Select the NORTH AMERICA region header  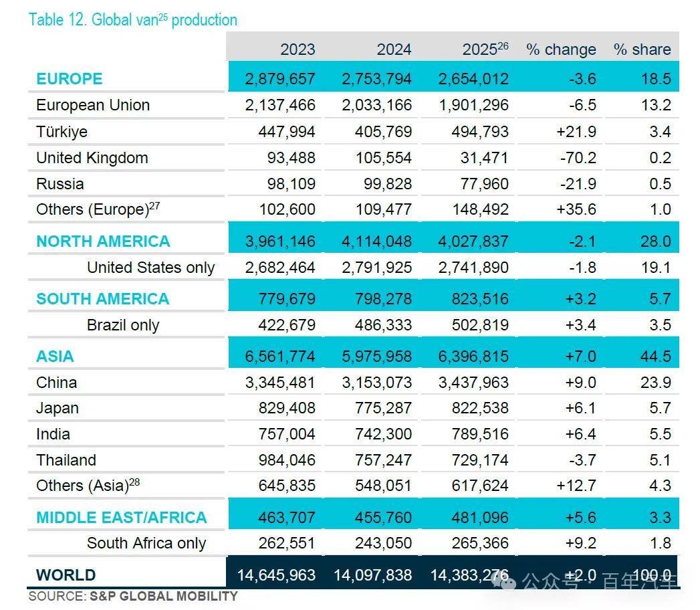pos(103,241)
